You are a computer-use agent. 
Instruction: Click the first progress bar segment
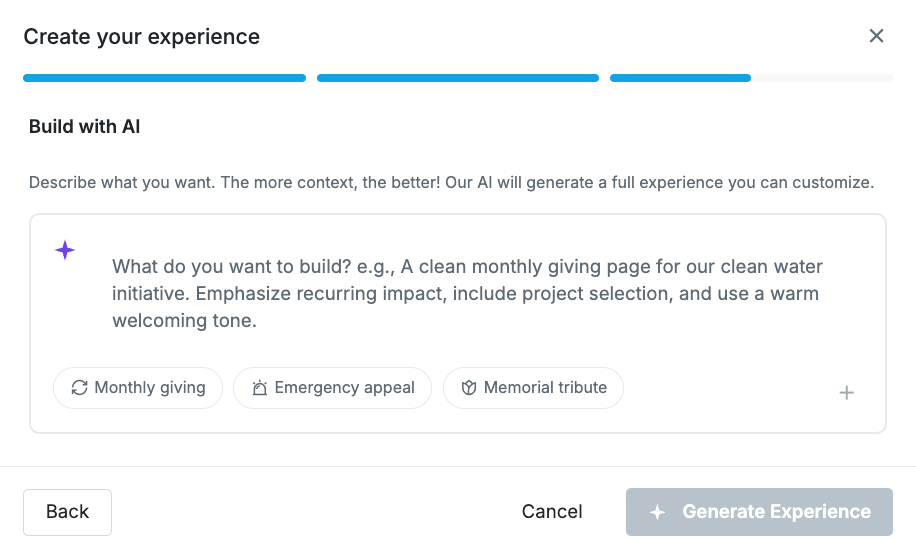(x=165, y=78)
